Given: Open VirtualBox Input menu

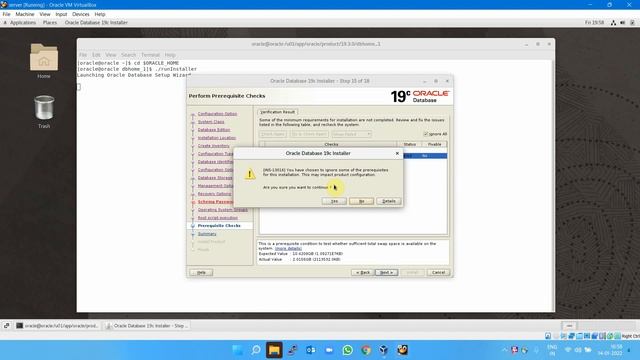Looking at the screenshot, I should tap(61, 14).
